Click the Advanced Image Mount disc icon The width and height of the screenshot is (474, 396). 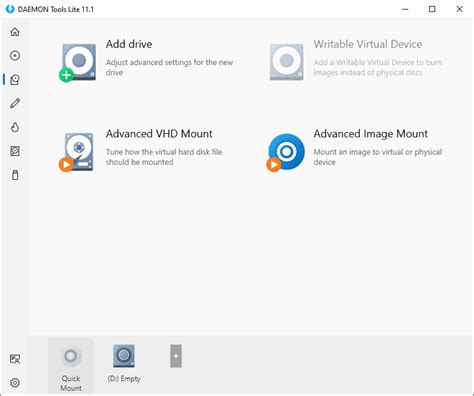tap(286, 152)
